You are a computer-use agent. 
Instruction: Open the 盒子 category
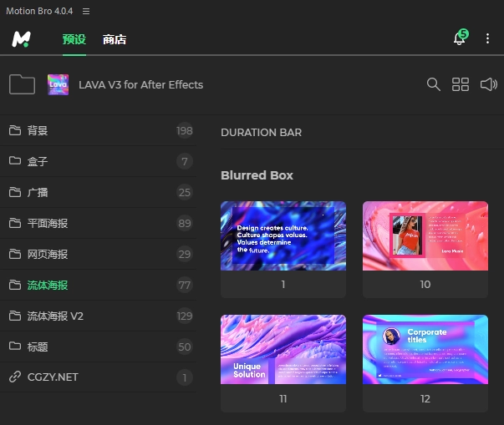pos(98,161)
